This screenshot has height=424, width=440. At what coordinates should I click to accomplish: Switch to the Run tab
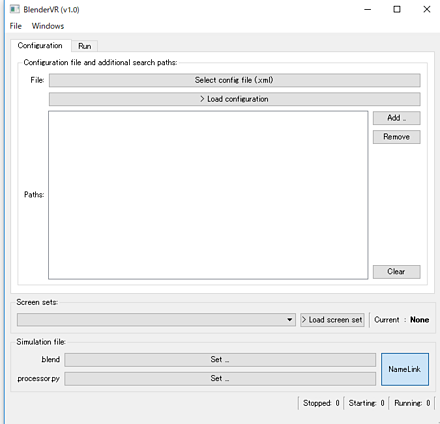85,46
